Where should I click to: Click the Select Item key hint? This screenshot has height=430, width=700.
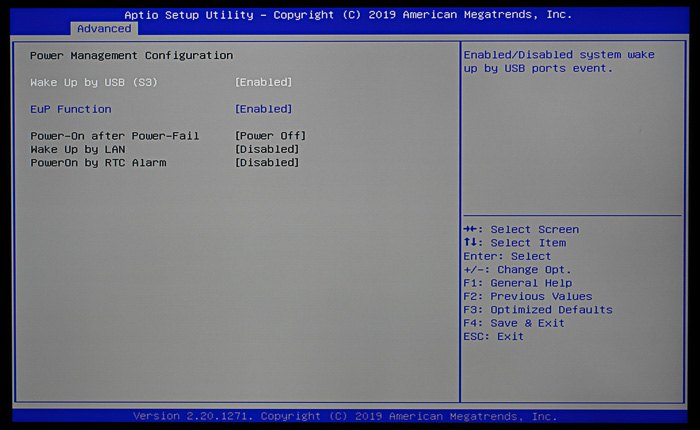tap(515, 243)
